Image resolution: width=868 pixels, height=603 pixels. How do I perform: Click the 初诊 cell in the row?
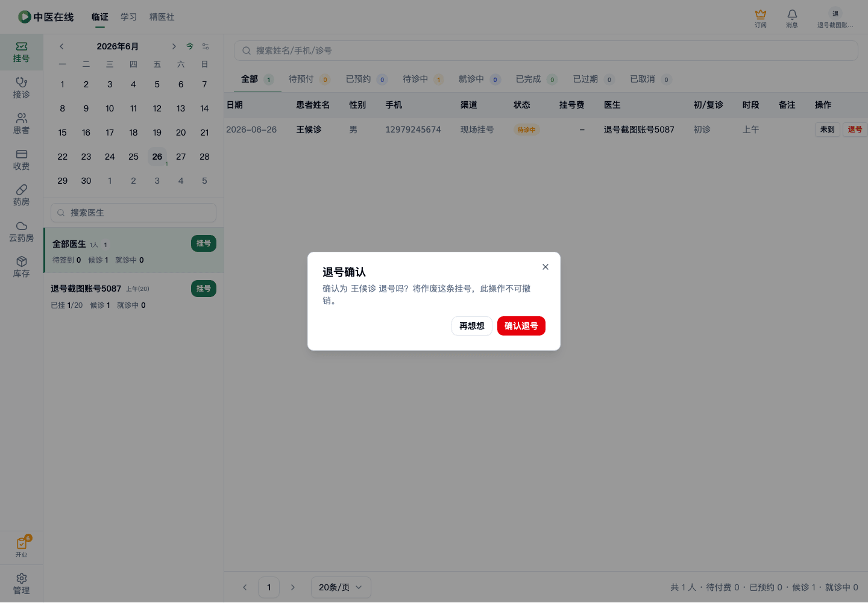[x=702, y=130]
